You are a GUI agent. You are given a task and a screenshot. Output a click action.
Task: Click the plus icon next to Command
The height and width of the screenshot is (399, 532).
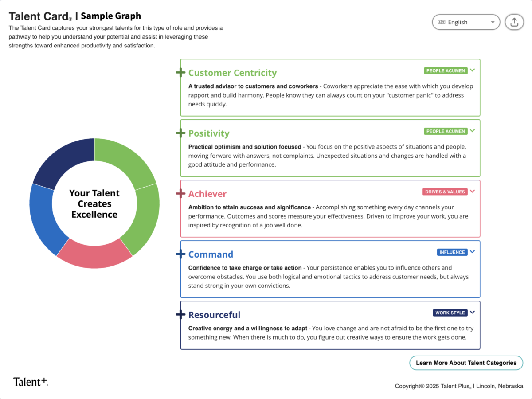180,254
